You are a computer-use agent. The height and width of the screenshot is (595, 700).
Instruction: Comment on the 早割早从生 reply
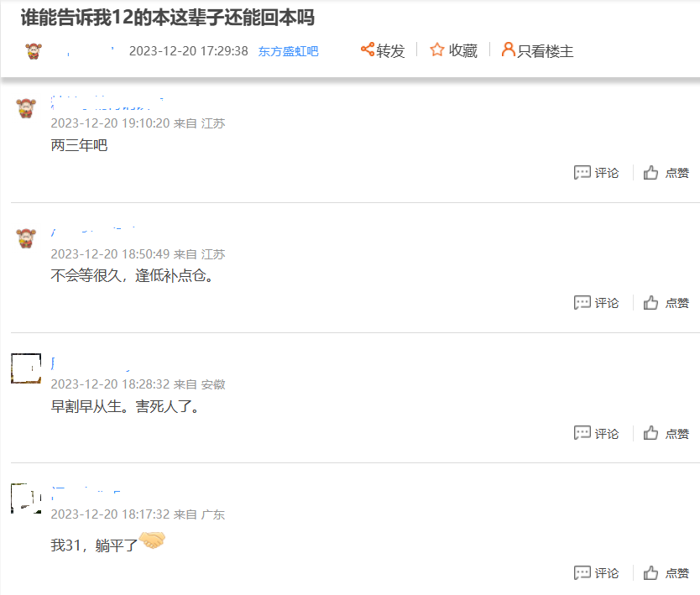coord(582,433)
